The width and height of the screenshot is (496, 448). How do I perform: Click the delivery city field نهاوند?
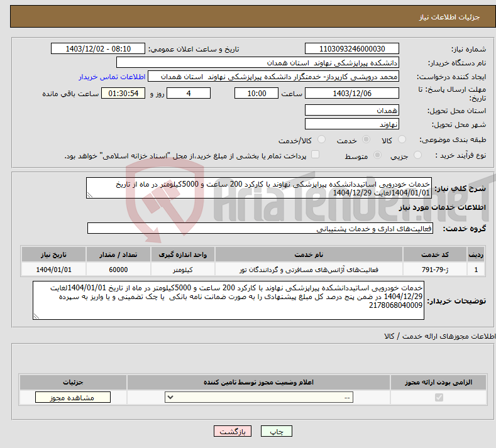point(352,124)
